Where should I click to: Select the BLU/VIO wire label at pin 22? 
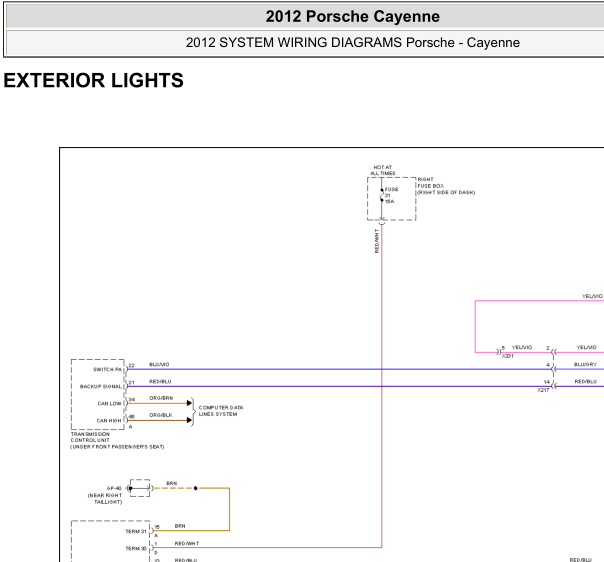tap(159, 364)
